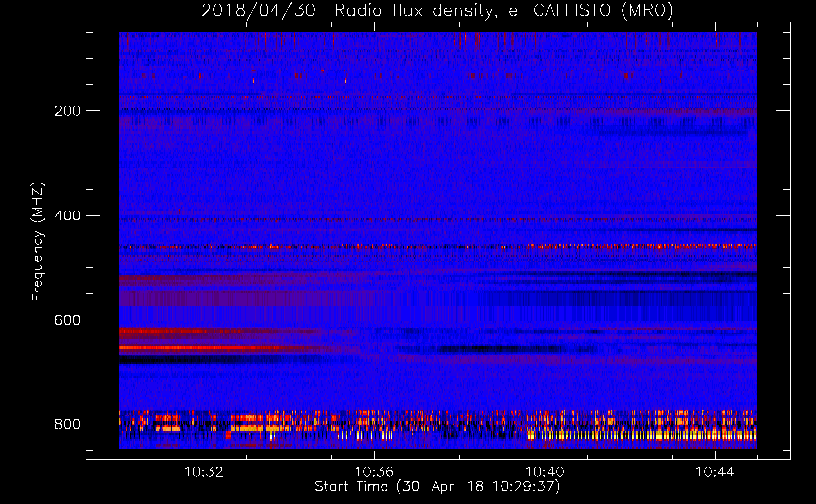Select the '200' frequency axis label
Viewport: 816px width, 504px height.
click(x=68, y=111)
